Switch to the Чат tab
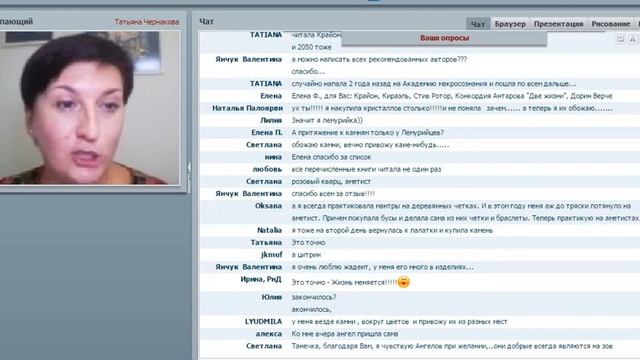The height and width of the screenshot is (360, 640). [x=478, y=24]
